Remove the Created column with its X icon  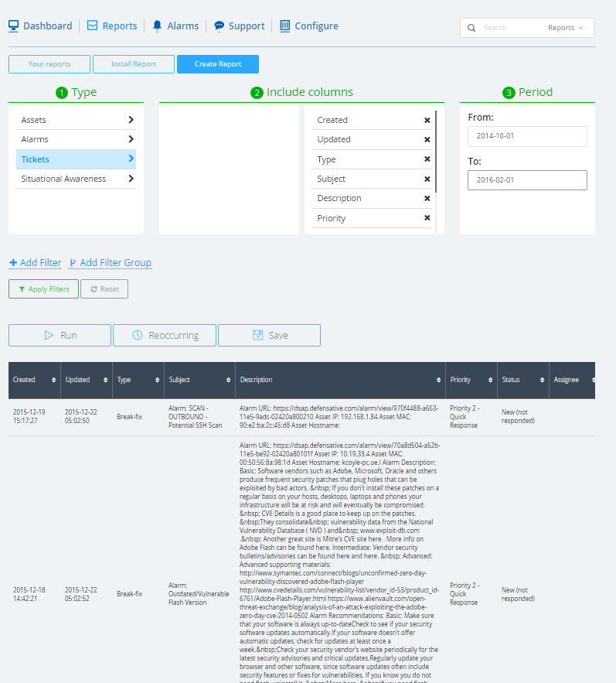[x=427, y=120]
